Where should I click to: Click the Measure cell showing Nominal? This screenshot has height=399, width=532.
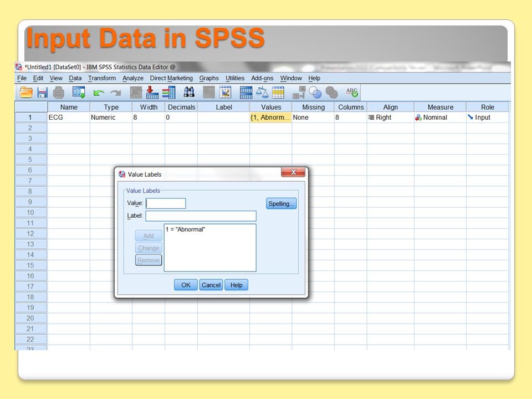tap(440, 117)
